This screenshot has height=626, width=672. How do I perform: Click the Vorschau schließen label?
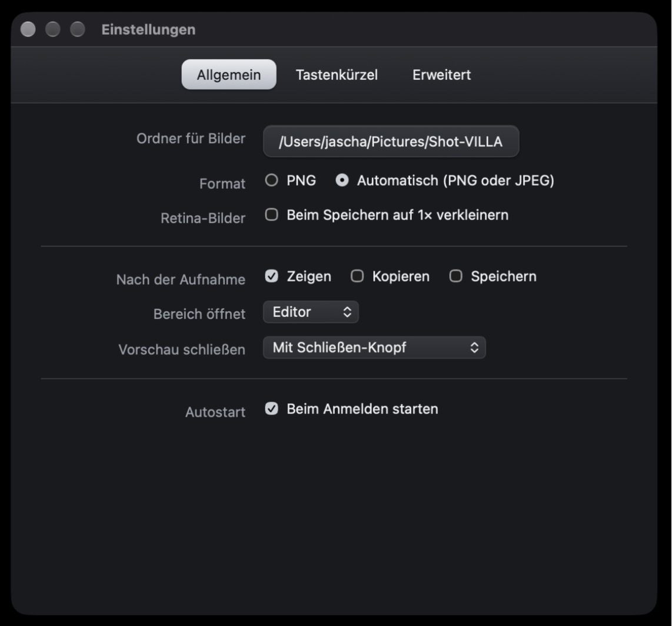pos(182,349)
